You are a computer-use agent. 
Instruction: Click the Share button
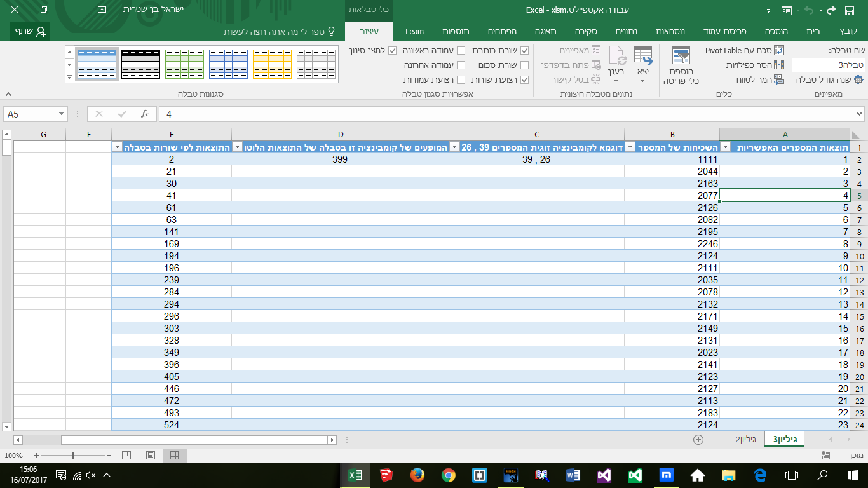tap(30, 31)
